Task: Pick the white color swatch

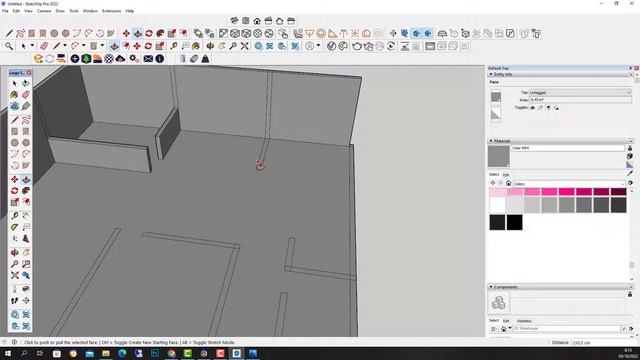Action: [498, 205]
